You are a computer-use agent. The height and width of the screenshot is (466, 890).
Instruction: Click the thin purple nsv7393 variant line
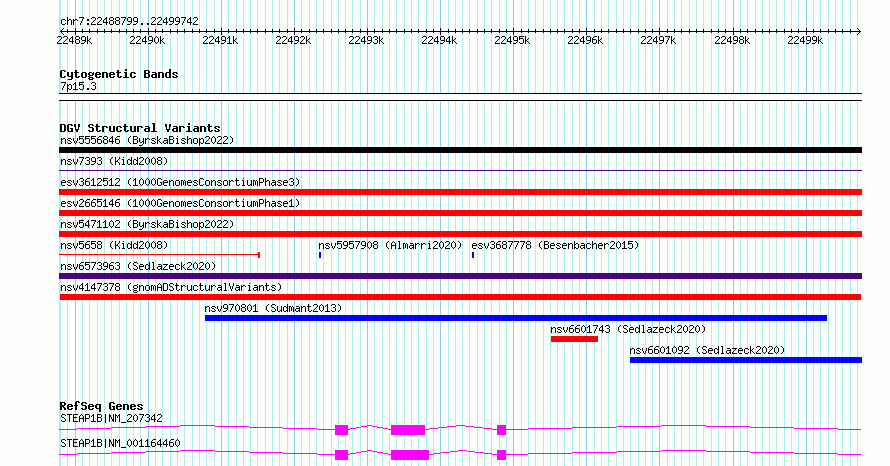click(x=460, y=170)
